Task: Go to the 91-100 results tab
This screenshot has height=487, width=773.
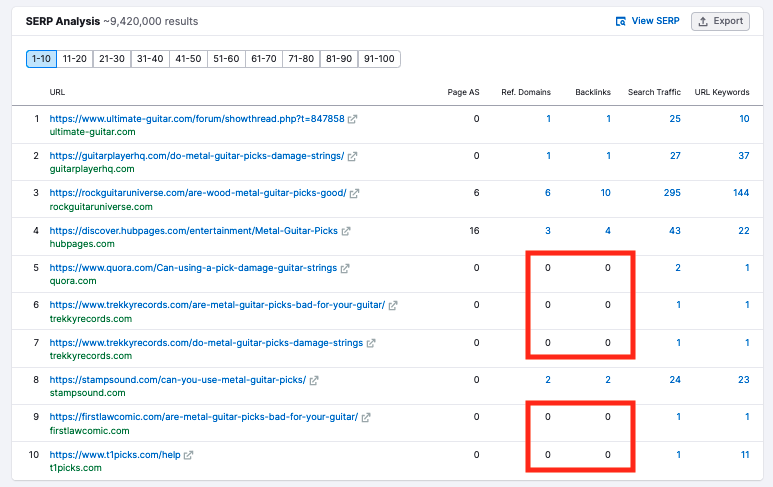Action: point(379,59)
